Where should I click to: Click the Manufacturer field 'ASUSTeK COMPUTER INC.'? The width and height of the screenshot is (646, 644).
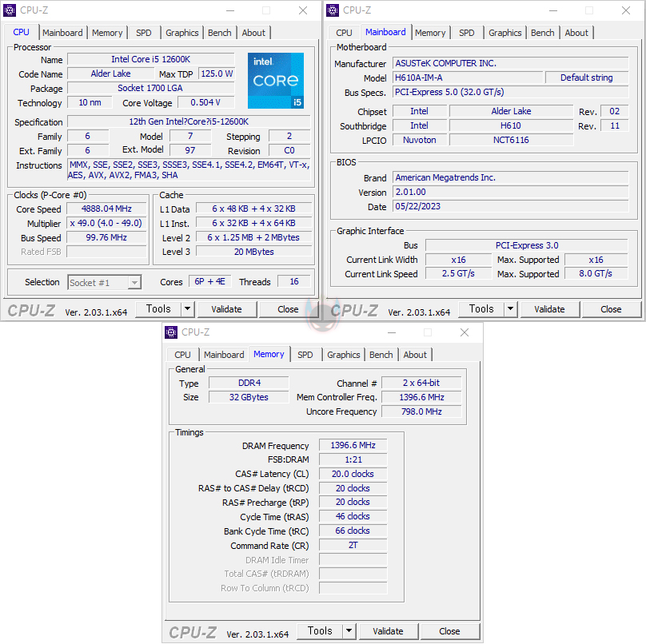pyautogui.click(x=510, y=63)
